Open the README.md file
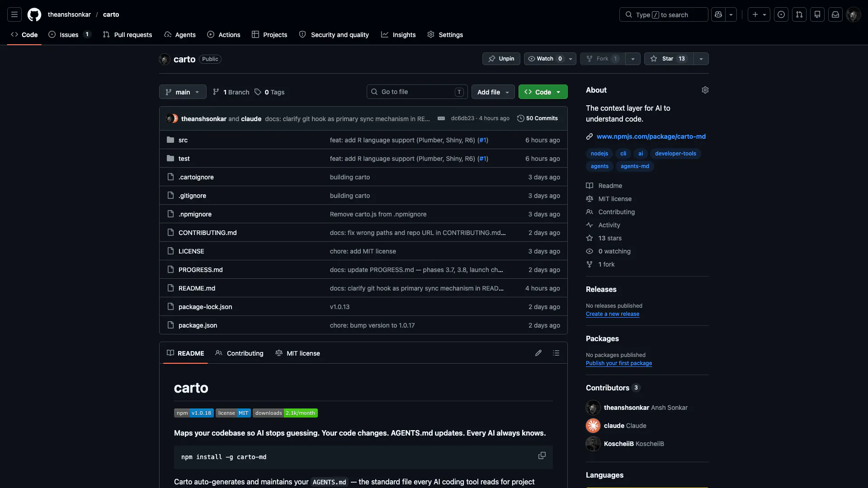 197,288
